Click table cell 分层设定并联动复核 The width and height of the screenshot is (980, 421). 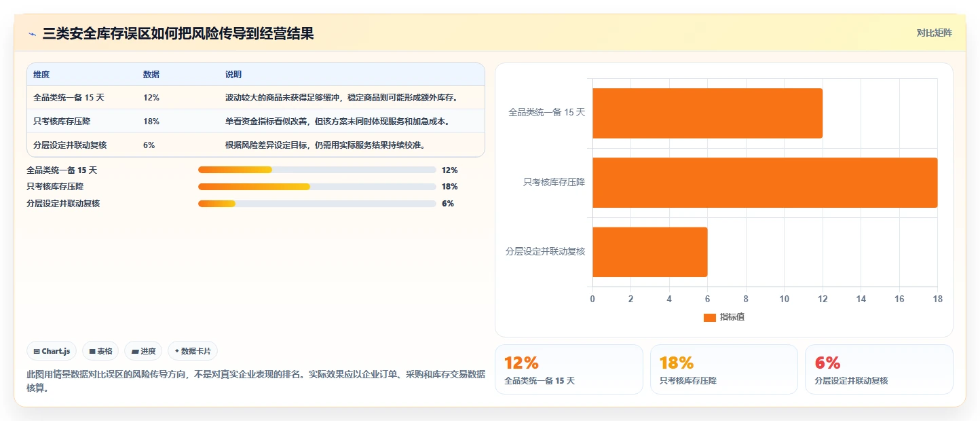(x=70, y=145)
